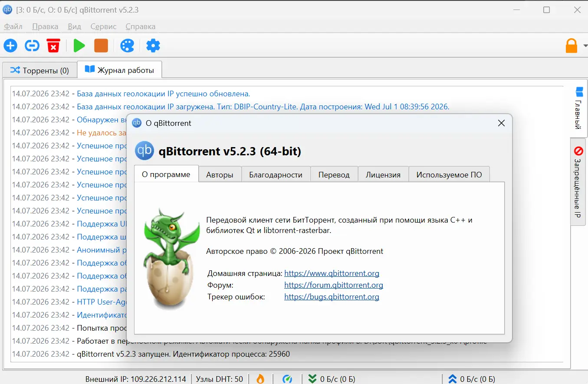Switch to the Перевод tab

[334, 174]
